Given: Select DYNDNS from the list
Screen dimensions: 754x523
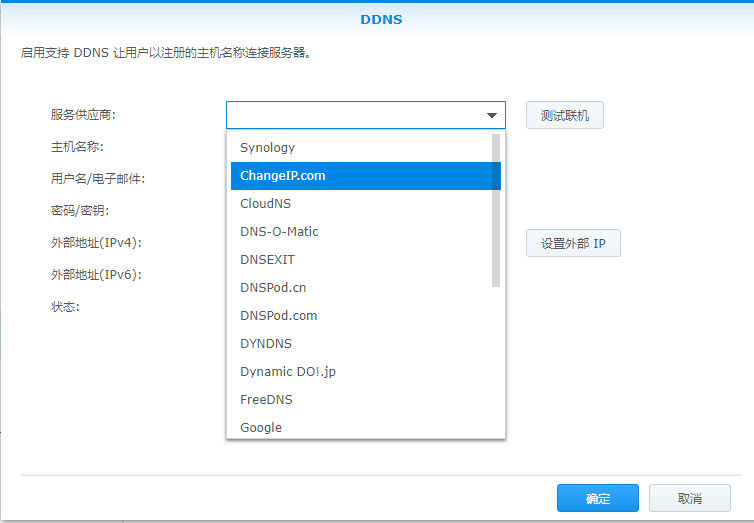Looking at the screenshot, I should tap(366, 344).
